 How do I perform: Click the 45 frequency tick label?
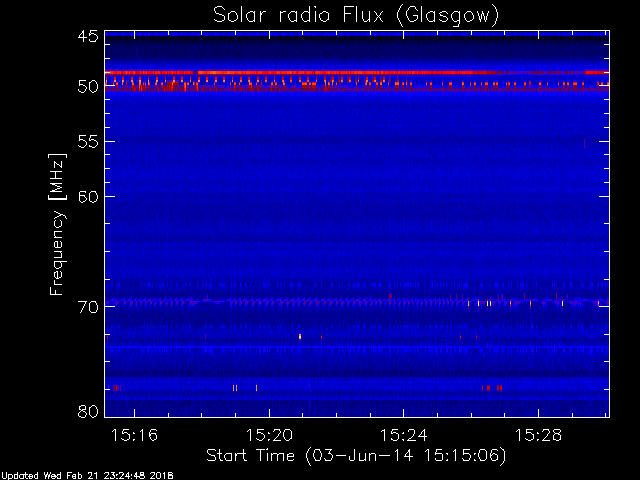coord(88,36)
